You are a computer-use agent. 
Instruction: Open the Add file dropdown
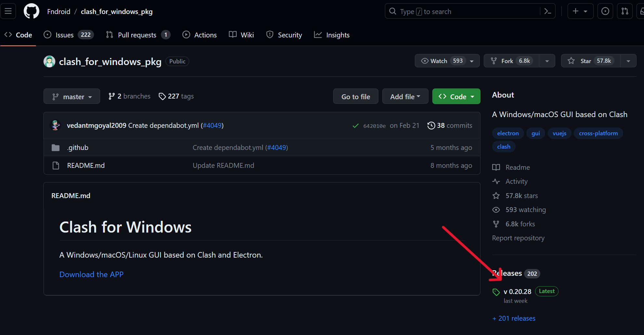405,97
